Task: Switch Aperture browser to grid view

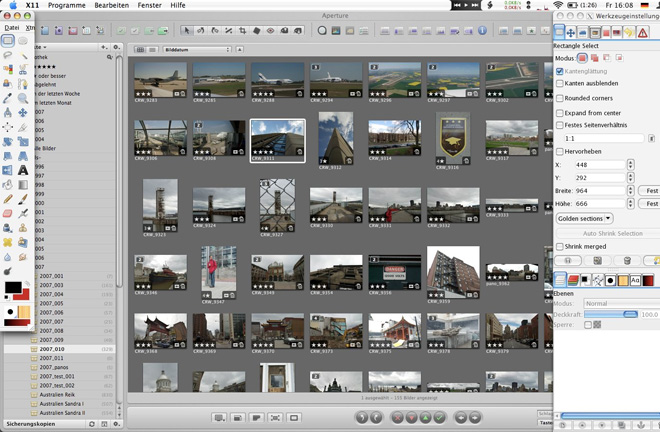Action: [x=140, y=50]
